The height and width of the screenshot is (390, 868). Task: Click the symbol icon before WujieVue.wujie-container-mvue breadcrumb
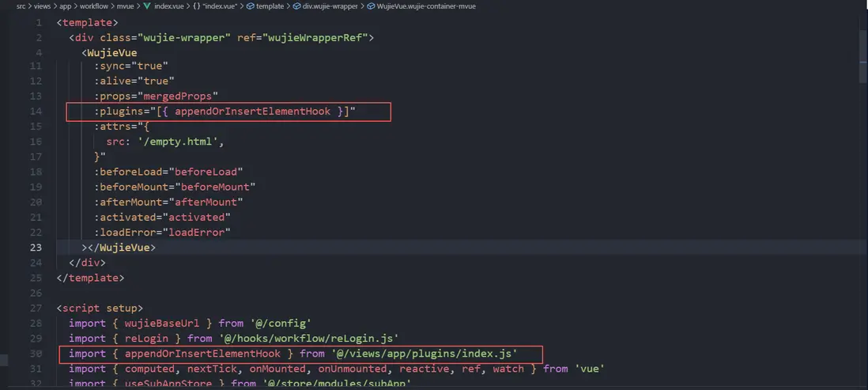371,6
